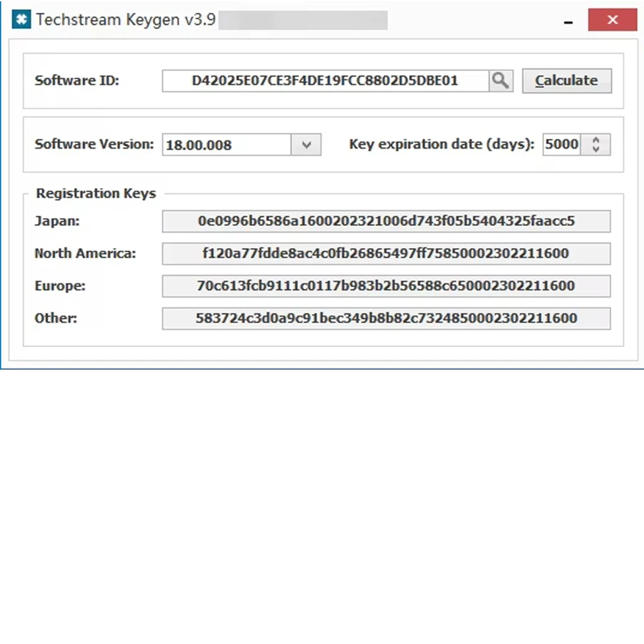Click the North America registration key field
The height and width of the screenshot is (644, 644).
coord(386,253)
